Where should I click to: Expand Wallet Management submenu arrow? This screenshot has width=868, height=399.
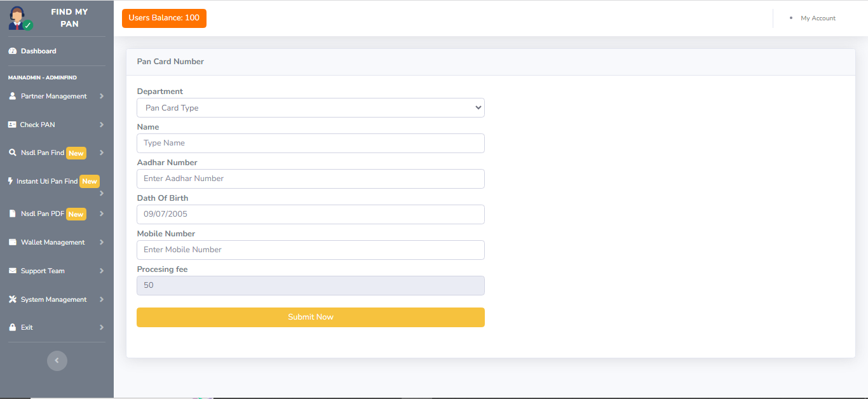[101, 242]
